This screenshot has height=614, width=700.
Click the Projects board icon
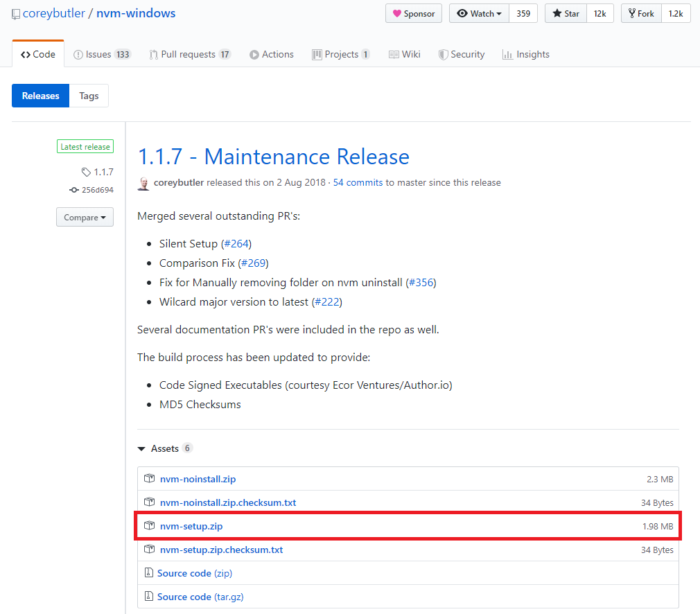(x=317, y=55)
